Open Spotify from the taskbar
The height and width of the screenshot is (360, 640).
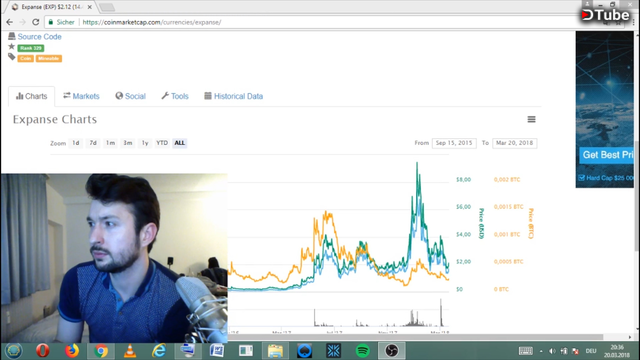point(362,351)
